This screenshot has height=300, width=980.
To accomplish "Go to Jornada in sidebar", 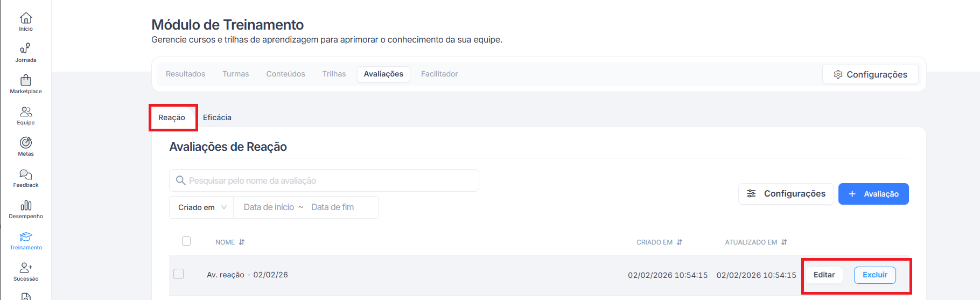I will click(x=26, y=50).
